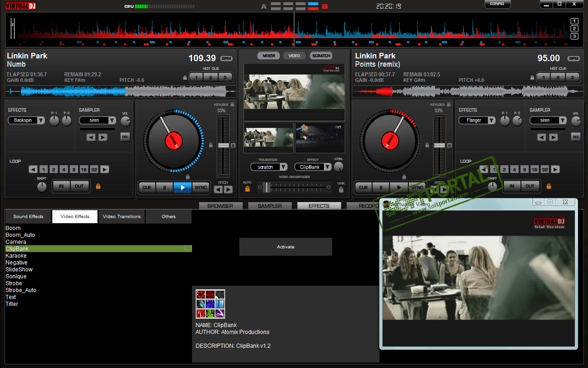Open the right deck siren sampler dropdown

[x=548, y=121]
